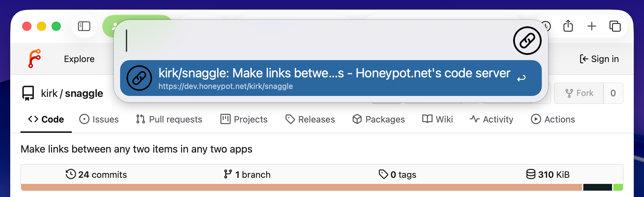Image resolution: width=644 pixels, height=197 pixels.
Task: Click the return arrow icon on the suggestion
Action: tap(521, 78)
